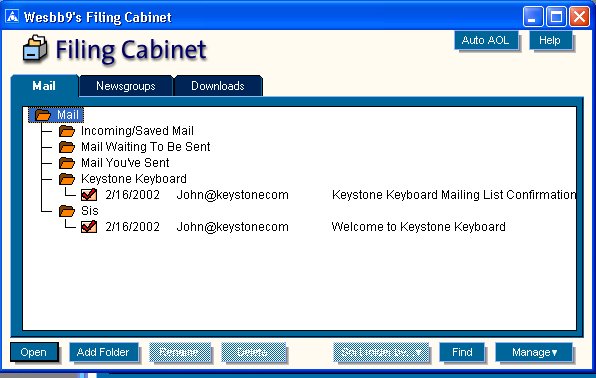The width and height of the screenshot is (596, 378).
Task: Click sender John@keystonecom under Keystone Keyboard
Action: pyautogui.click(x=233, y=195)
